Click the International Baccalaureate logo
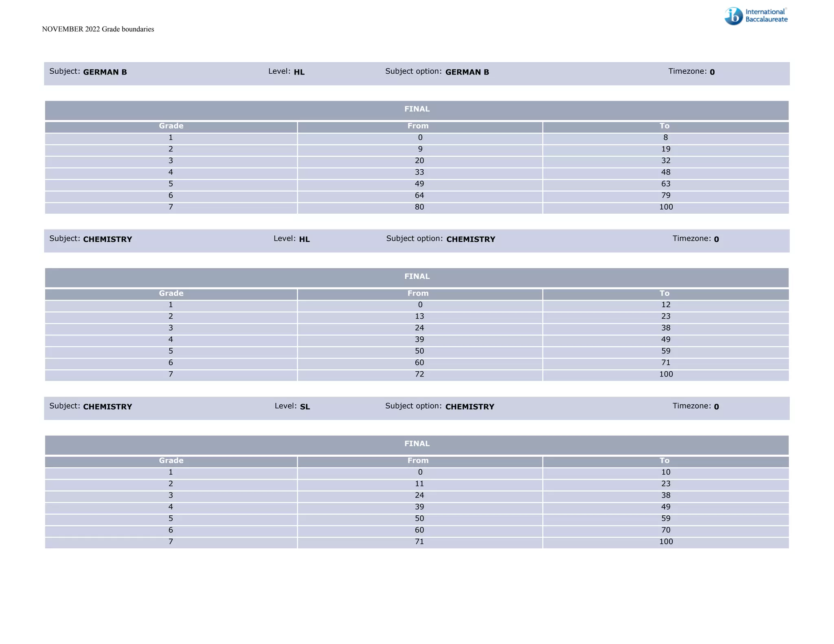834x644 pixels. (755, 16)
